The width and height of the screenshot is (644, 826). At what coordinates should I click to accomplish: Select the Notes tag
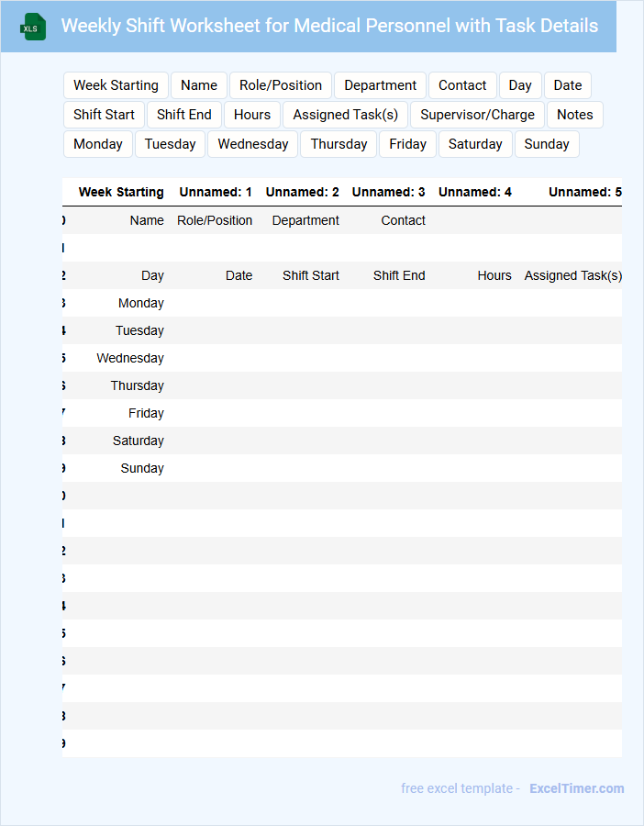point(575,115)
